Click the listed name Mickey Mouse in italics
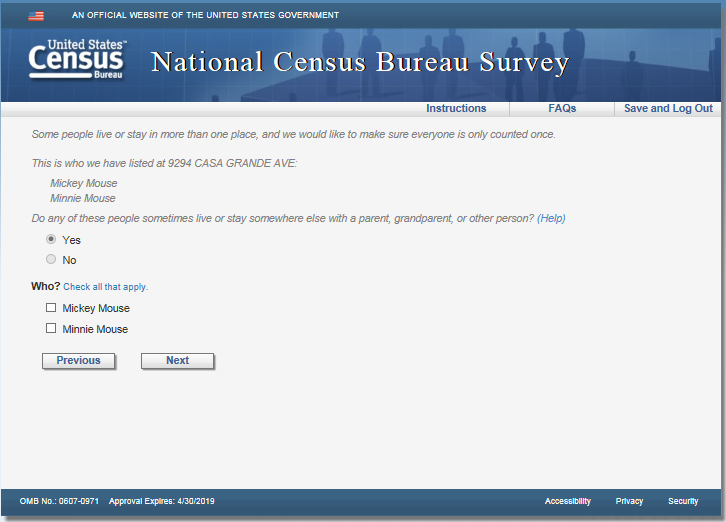 pyautogui.click(x=84, y=183)
